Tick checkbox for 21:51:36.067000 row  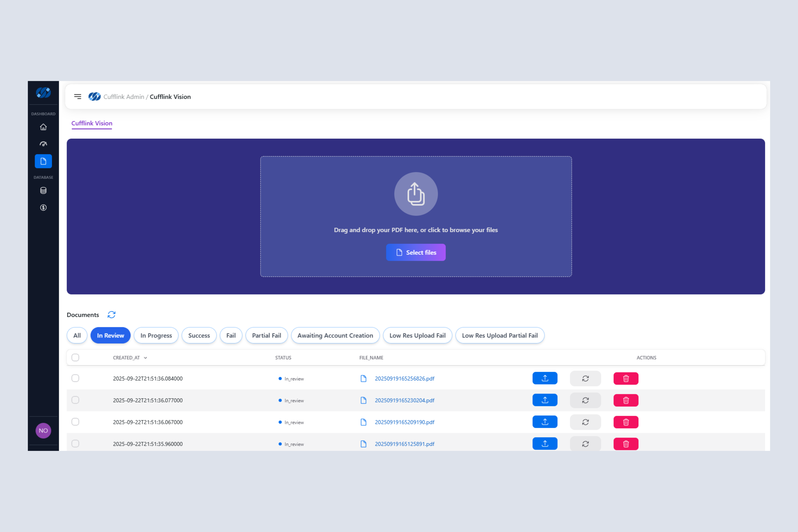pyautogui.click(x=75, y=422)
